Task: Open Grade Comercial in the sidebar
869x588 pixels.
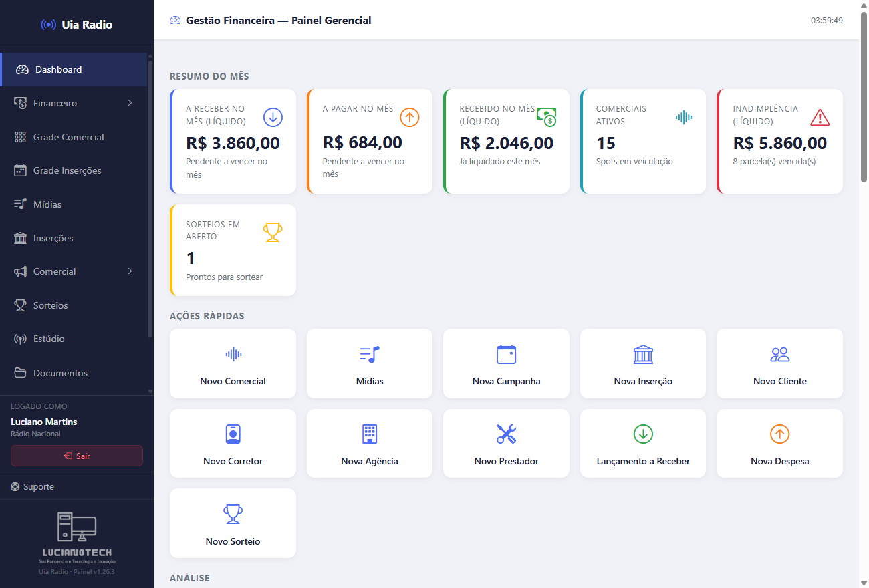Action: click(74, 137)
